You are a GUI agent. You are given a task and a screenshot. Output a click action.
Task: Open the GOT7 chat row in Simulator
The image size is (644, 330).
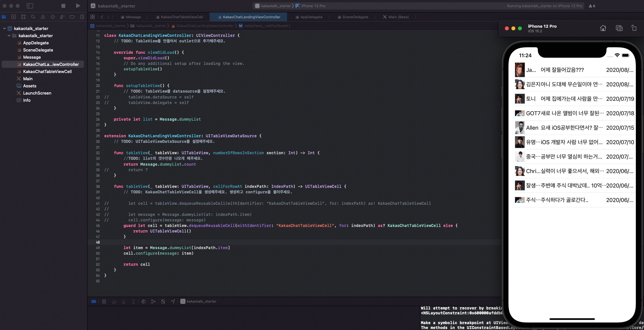click(575, 113)
